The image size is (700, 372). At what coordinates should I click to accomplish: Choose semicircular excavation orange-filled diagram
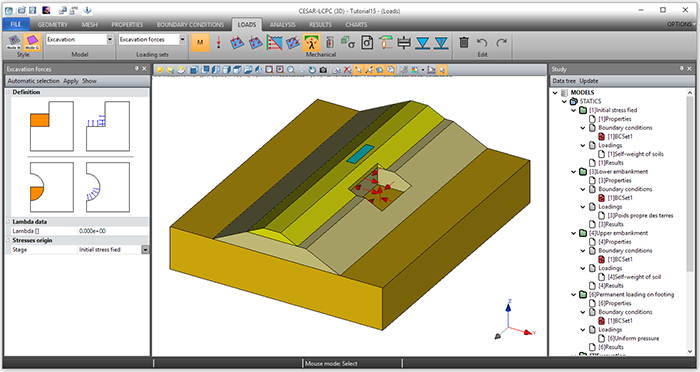pos(52,187)
